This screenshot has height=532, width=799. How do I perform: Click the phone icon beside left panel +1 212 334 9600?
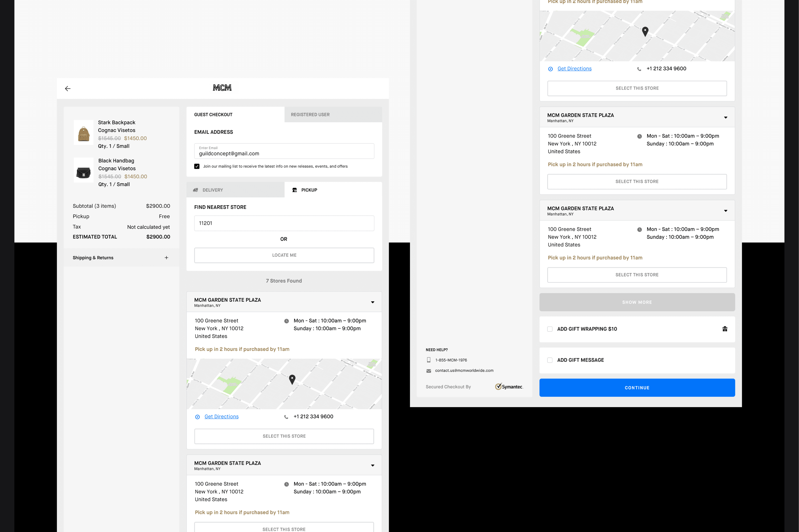pos(286,417)
